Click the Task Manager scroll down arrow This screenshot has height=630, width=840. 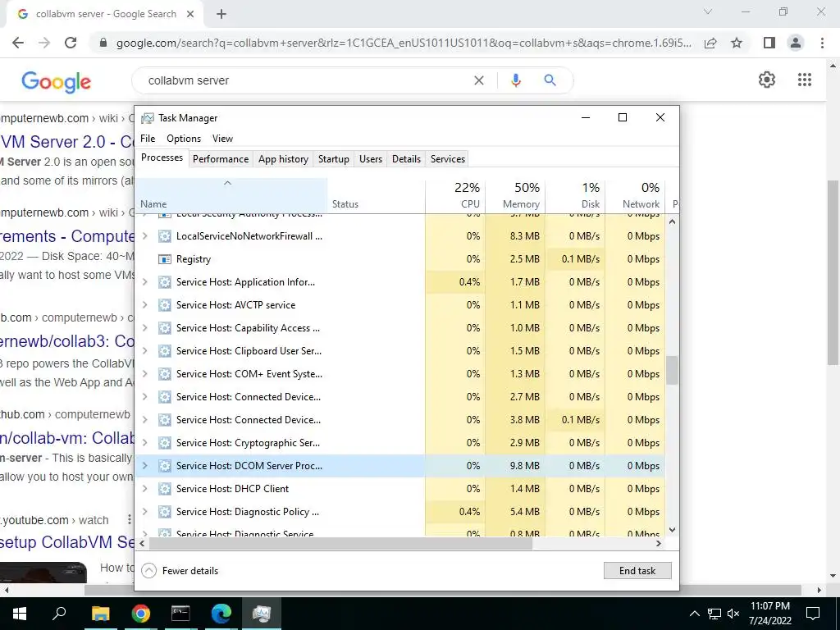pos(673,530)
